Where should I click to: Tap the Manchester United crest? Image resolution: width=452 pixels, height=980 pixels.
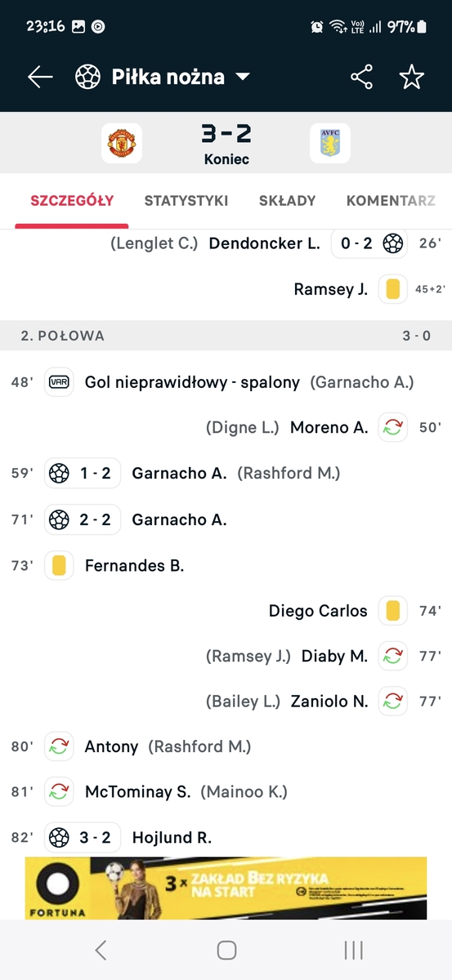pos(122,143)
